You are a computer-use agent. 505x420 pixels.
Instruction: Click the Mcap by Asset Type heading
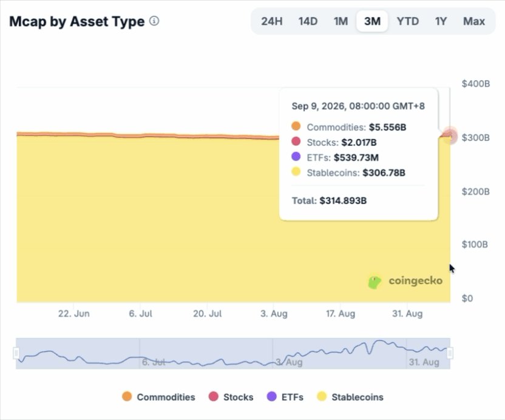click(x=77, y=22)
